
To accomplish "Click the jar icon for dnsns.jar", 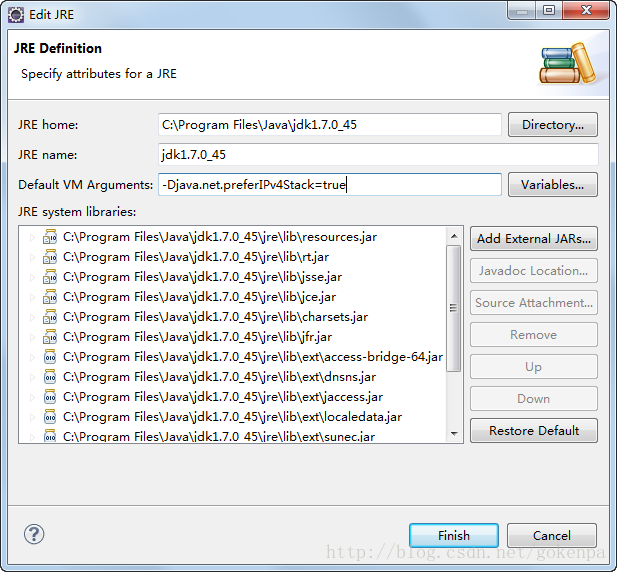I will pos(50,377).
